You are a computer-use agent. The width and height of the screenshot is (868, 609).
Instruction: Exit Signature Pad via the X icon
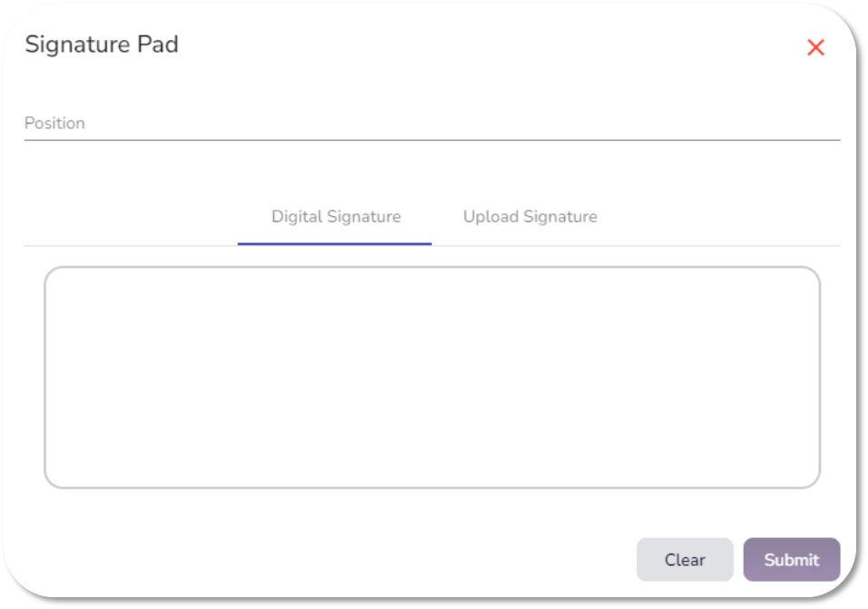[815, 48]
